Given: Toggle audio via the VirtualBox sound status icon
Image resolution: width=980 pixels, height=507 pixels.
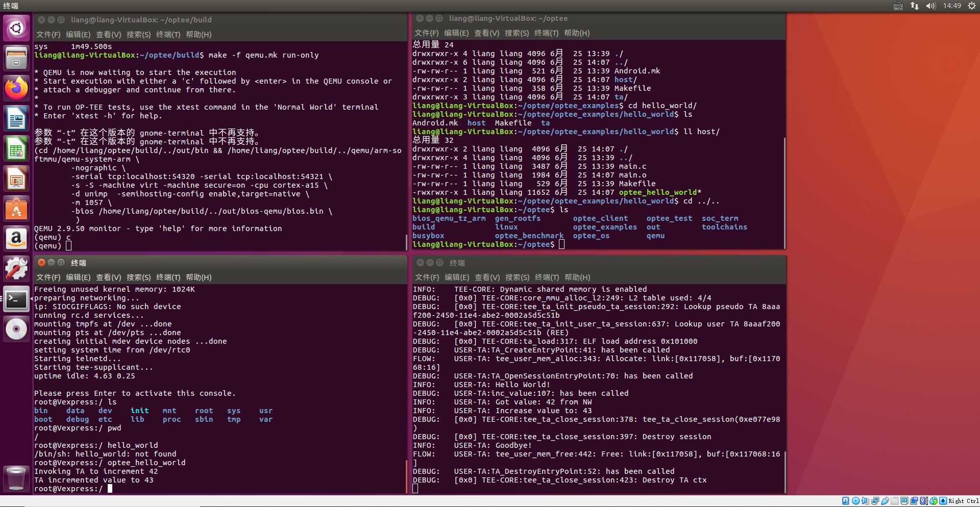Looking at the screenshot, I should click(x=865, y=501).
